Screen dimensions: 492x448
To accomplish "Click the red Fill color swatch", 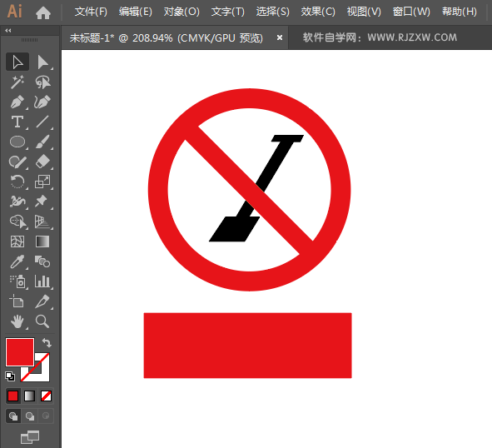I will click(20, 352).
